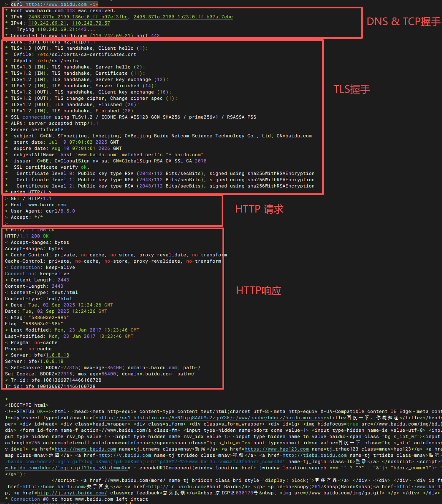Image resolution: width=442 pixels, height=504 pixels.
Task: Click the "< Content-Type: text/html" line with arrow prefix
Action: click(41, 292)
